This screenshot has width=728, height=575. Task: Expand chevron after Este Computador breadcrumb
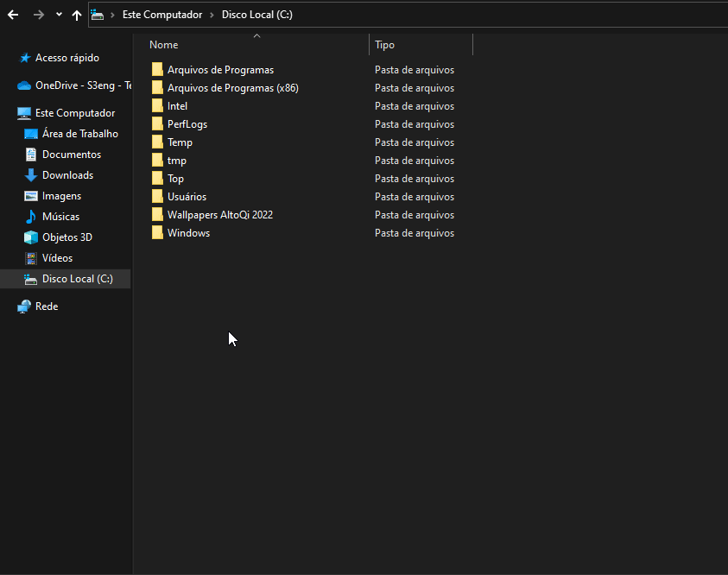coord(212,15)
